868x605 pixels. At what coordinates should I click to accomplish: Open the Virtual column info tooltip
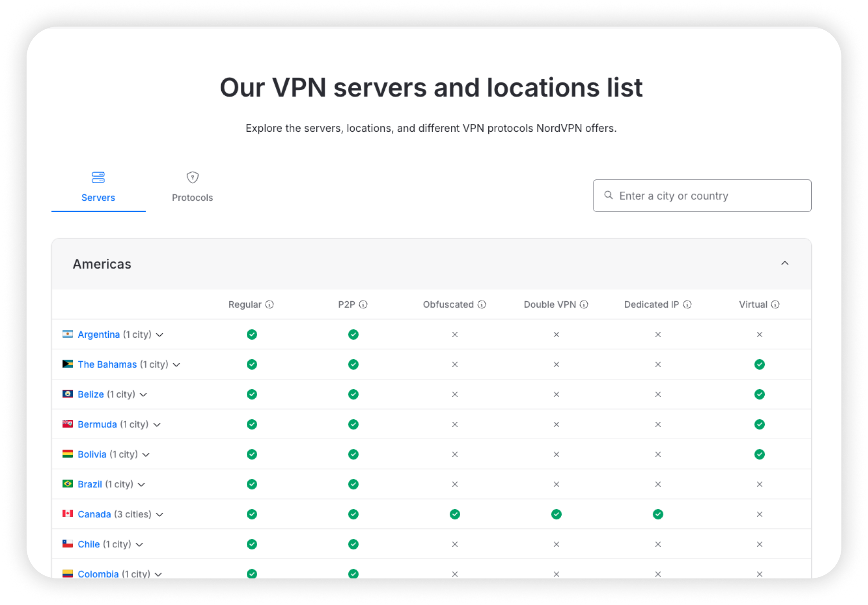pos(776,304)
